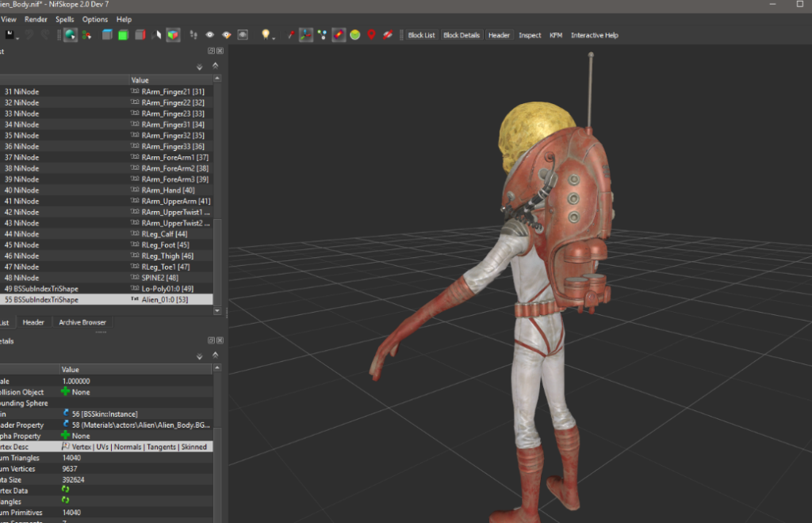
Task: Click the Block Details toolbar button
Action: click(x=461, y=35)
